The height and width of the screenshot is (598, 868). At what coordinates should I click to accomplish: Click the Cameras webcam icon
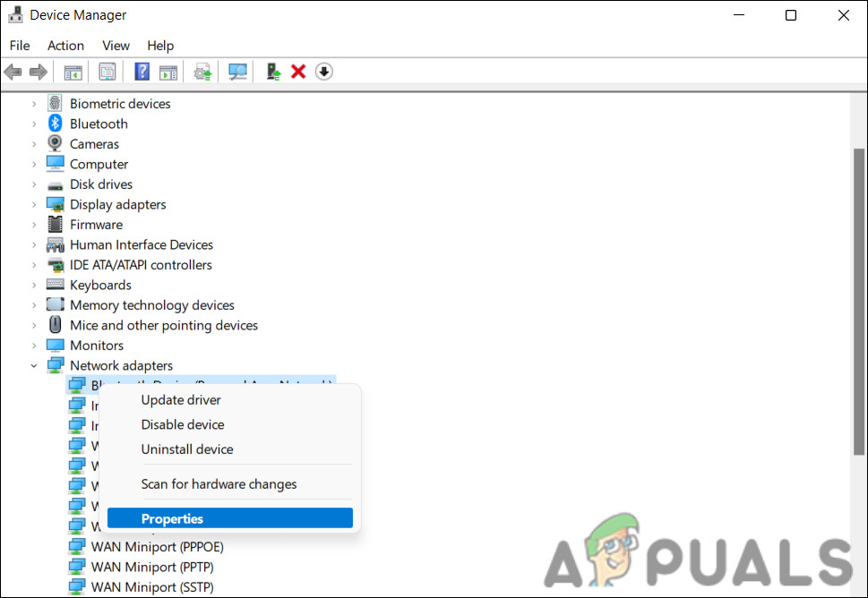coord(55,144)
